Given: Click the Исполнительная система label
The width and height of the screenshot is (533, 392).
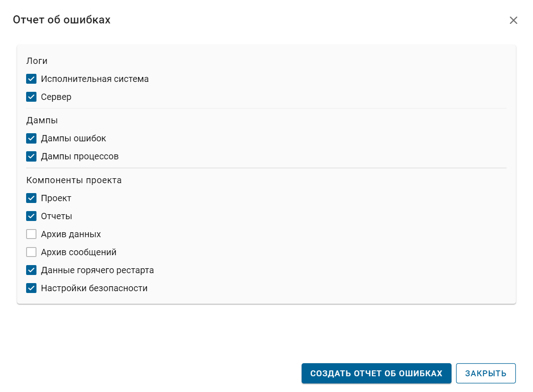Looking at the screenshot, I should point(95,79).
